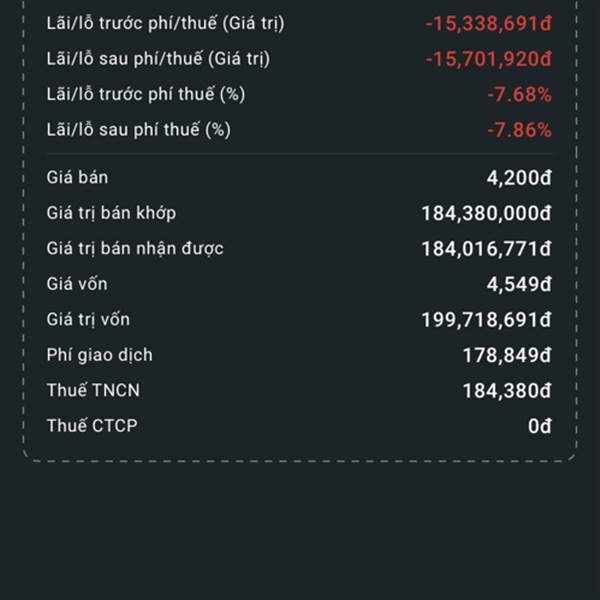Select the "Giá bán" row label
600x600 pixels.
pyautogui.click(x=77, y=178)
